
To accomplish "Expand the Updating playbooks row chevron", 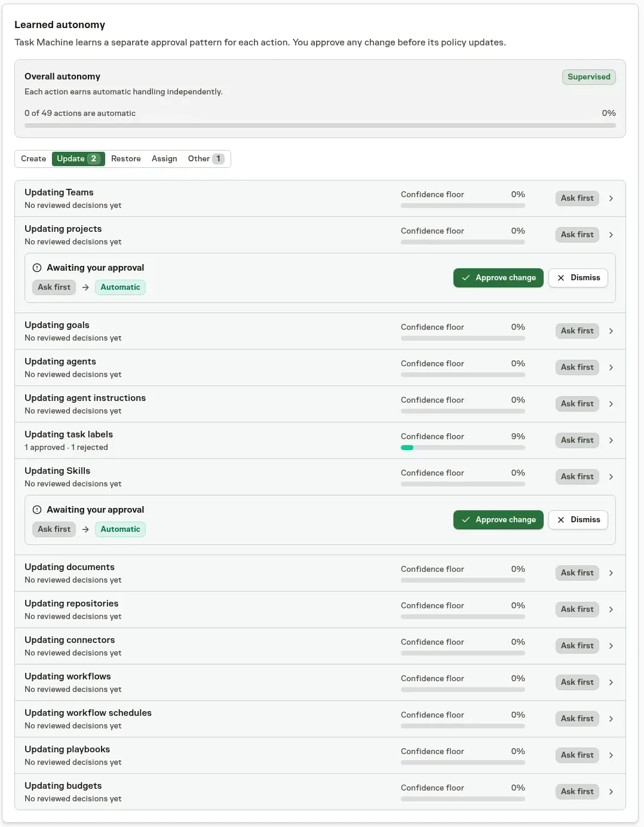I will 611,755.
